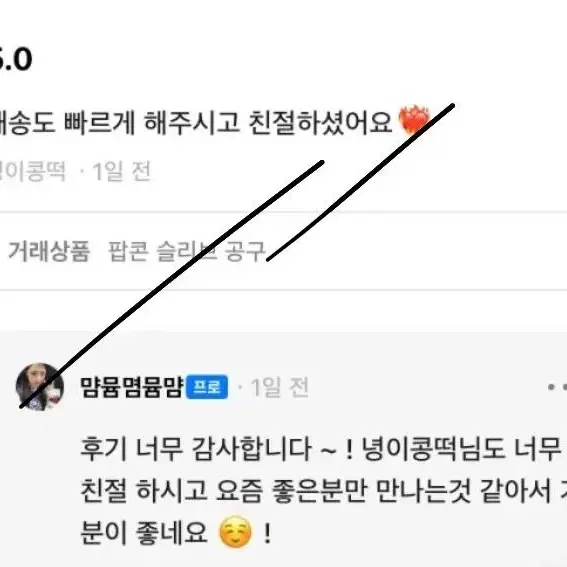567x567 pixels.
Task: Open the 먐뮴몀뮴먐 profile avatar
Action: click(40, 387)
